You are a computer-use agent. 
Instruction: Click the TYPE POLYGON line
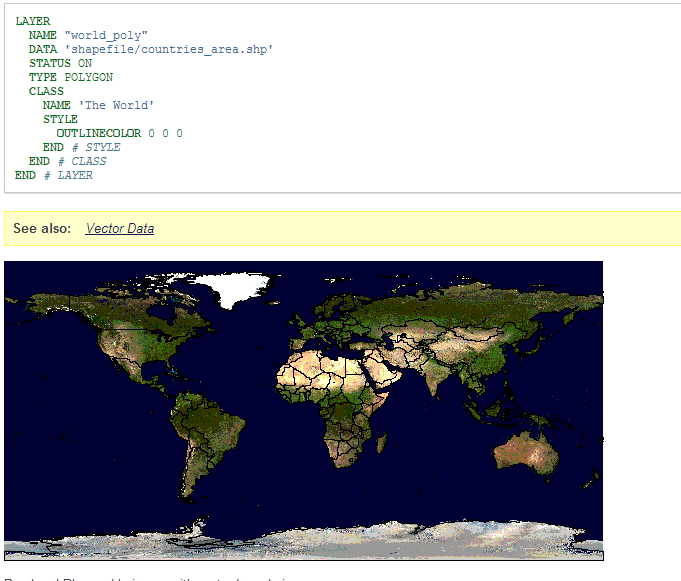click(x=70, y=77)
